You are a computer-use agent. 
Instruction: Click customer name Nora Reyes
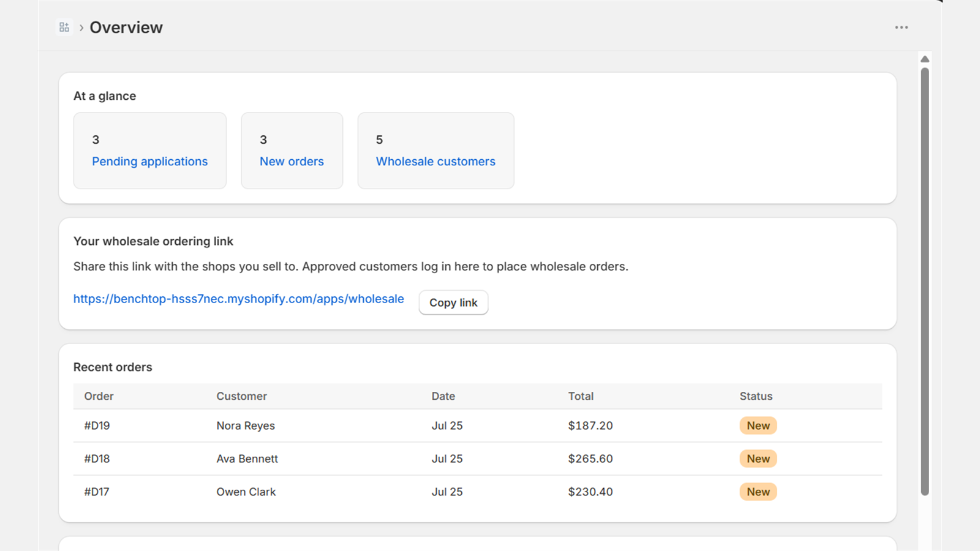point(246,425)
